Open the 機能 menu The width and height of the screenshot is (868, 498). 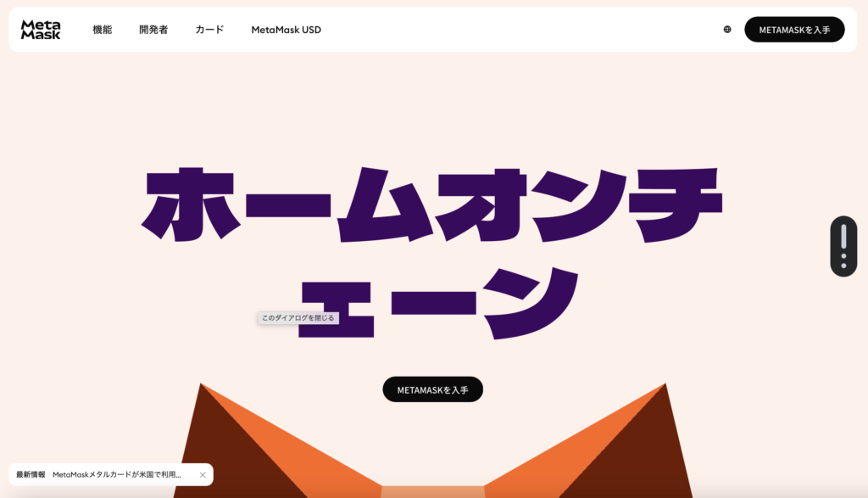(102, 30)
